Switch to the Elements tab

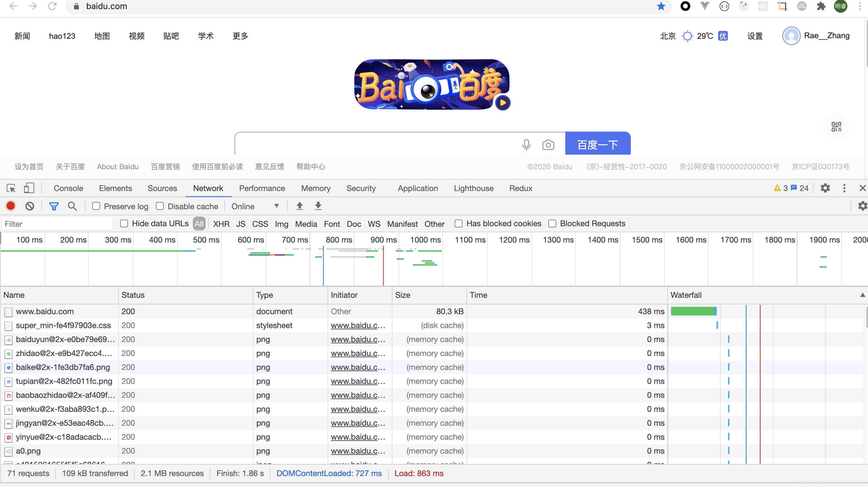(x=115, y=188)
